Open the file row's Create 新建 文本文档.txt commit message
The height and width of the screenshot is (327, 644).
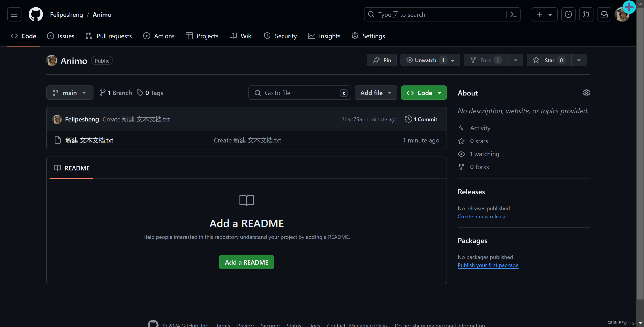point(247,140)
